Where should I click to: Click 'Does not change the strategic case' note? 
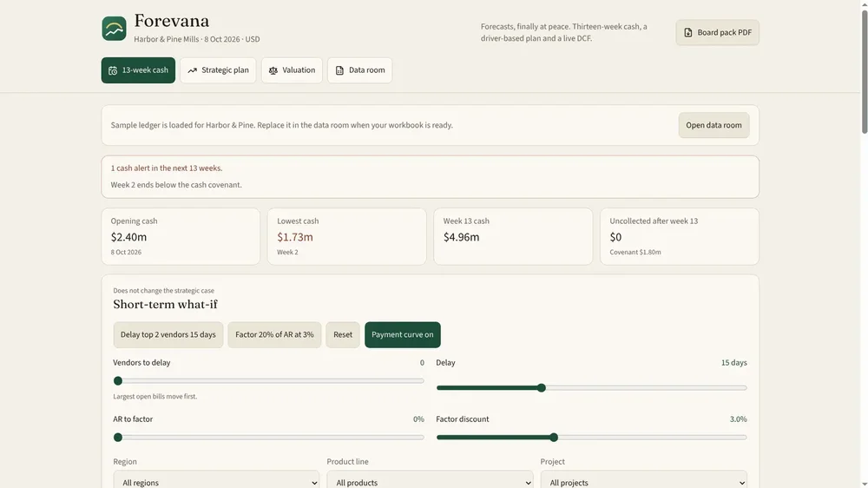click(164, 291)
